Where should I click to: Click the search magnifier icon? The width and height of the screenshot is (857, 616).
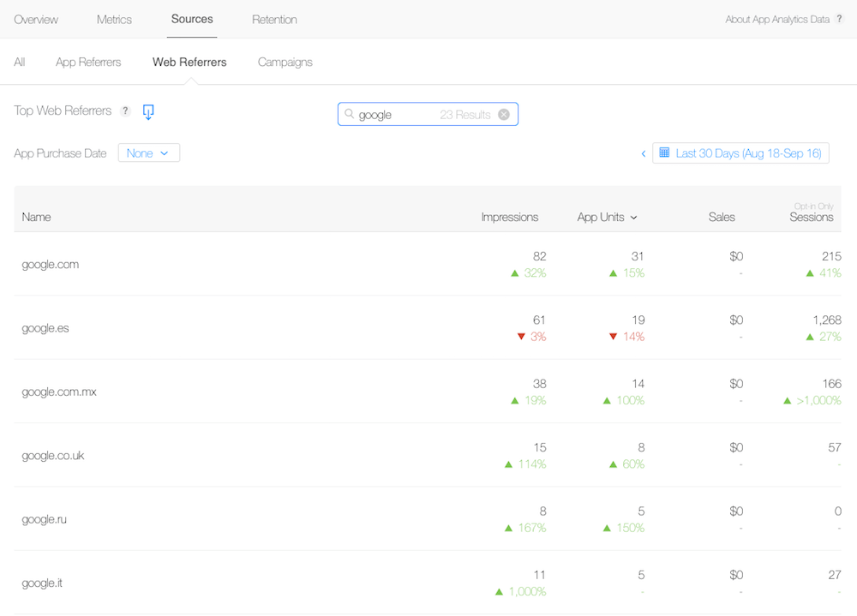pyautogui.click(x=349, y=114)
